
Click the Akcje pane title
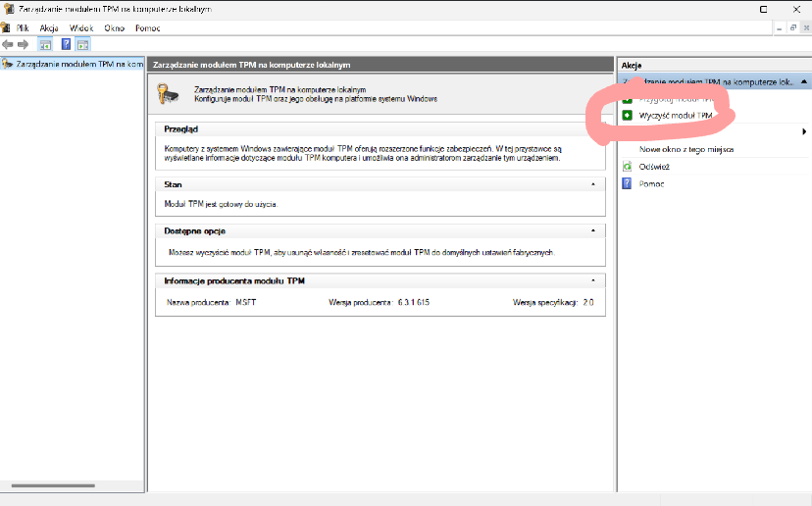[x=632, y=66]
